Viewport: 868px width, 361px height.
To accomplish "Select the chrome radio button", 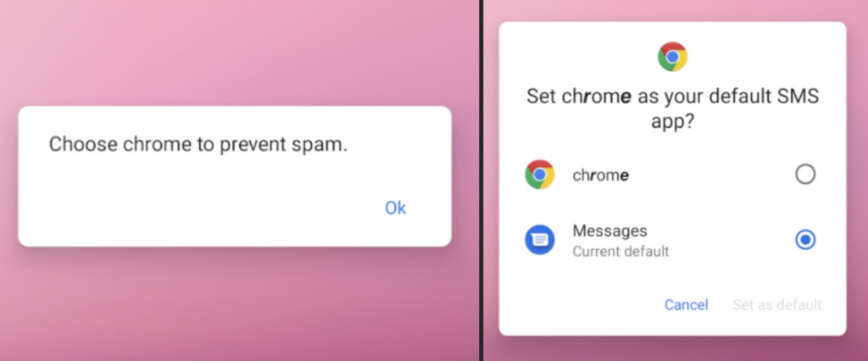I will pyautogui.click(x=805, y=175).
